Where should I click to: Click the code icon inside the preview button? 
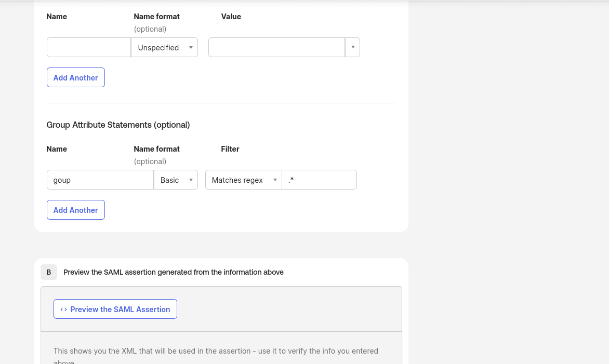63,309
